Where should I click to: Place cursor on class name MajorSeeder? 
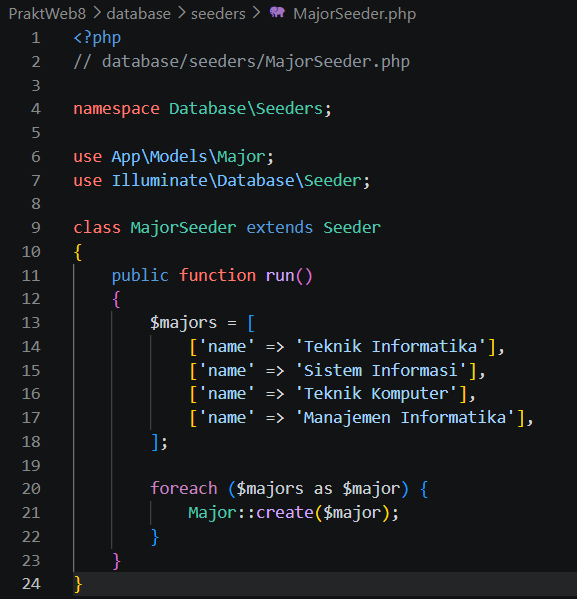tap(183, 228)
